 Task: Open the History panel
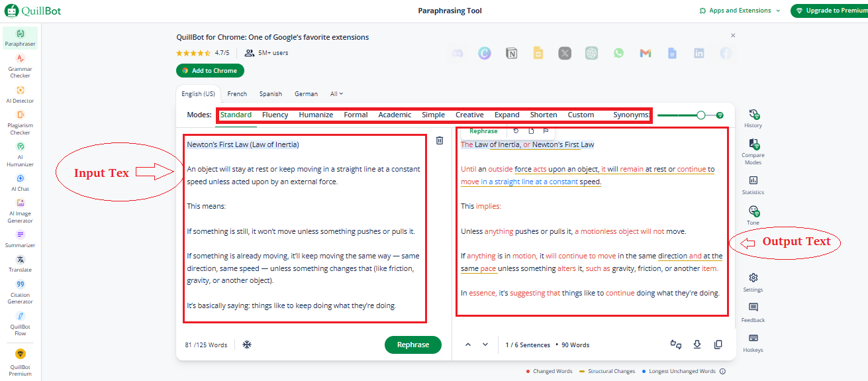753,119
